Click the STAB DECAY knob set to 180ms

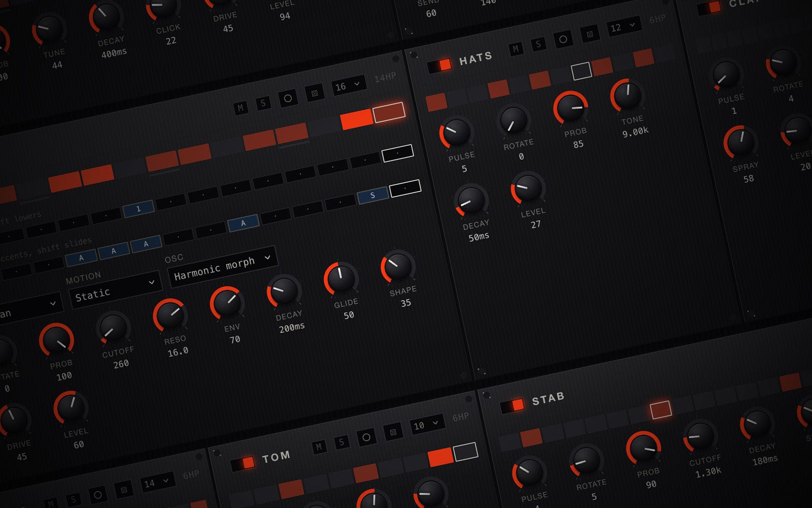(x=757, y=424)
